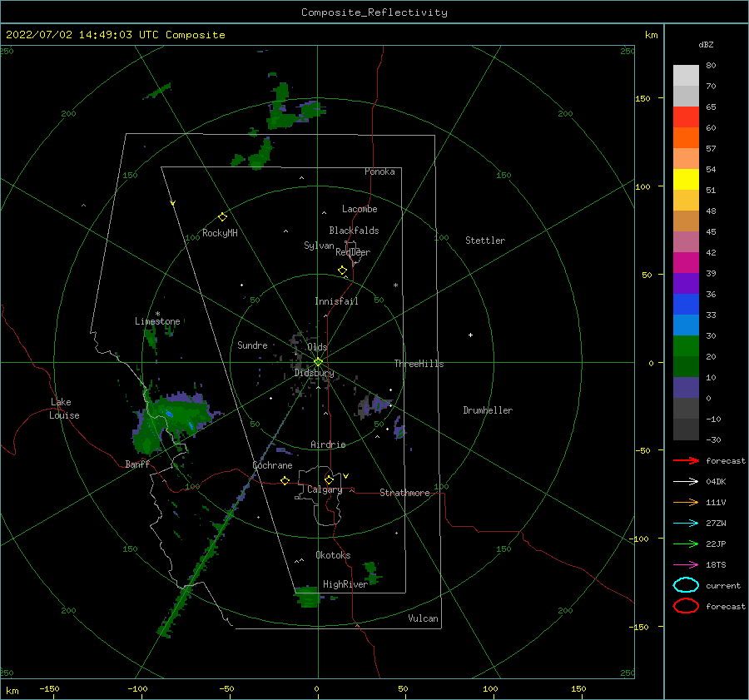This screenshot has height=700, width=749.
Task: Click the red forecast arrow in the legend
Action: 686,460
